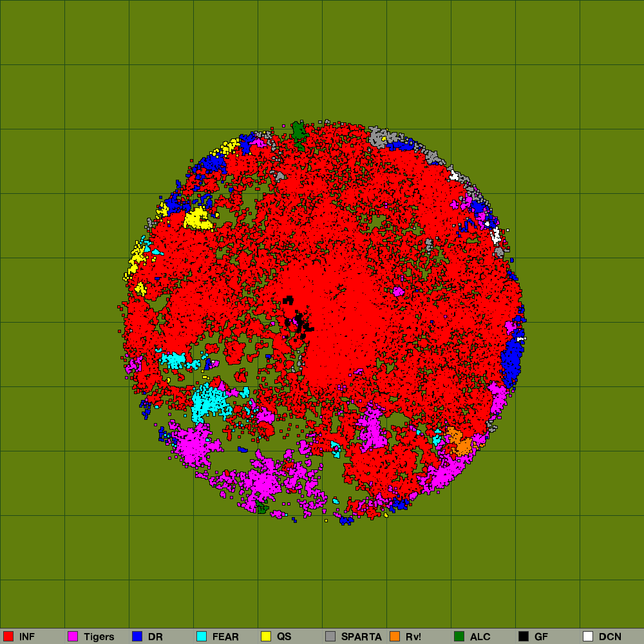Click the yellow QS legend swatch
The image size is (644, 644).
click(x=266, y=636)
